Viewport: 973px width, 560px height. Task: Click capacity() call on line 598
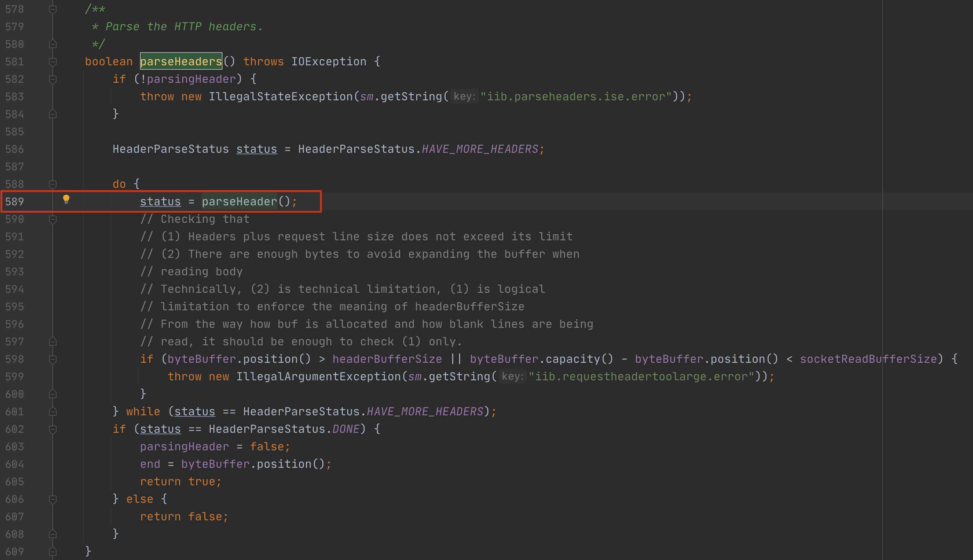tap(579, 359)
